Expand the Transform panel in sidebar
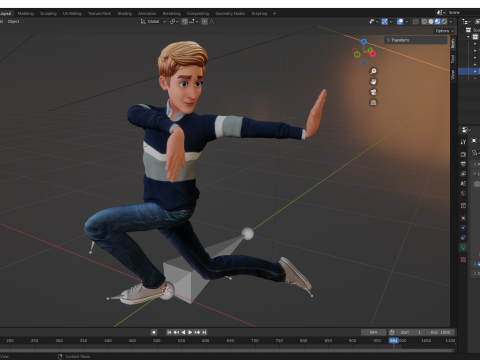The image size is (480, 360). 415,40
